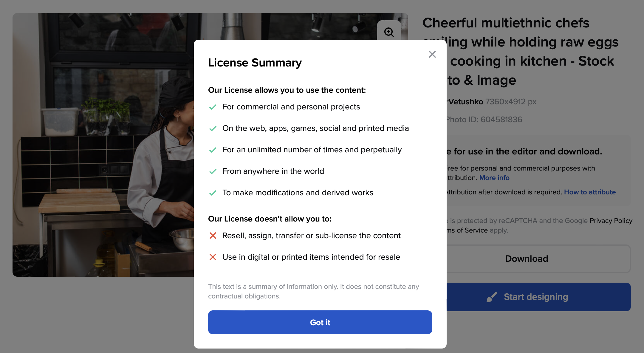The image size is (644, 353).
Task: Click the zoom magnifier icon on photo
Action: (389, 32)
